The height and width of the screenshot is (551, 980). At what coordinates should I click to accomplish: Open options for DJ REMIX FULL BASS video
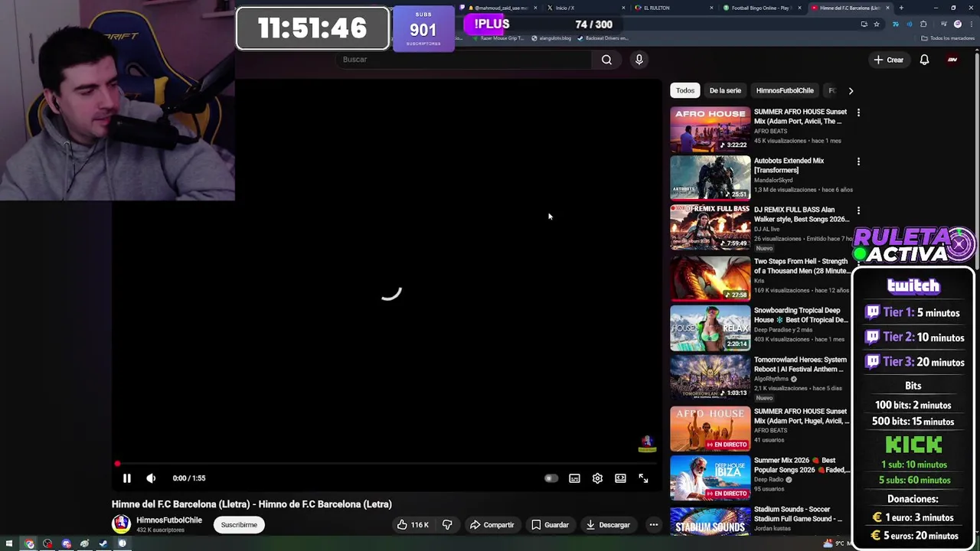coord(858,210)
